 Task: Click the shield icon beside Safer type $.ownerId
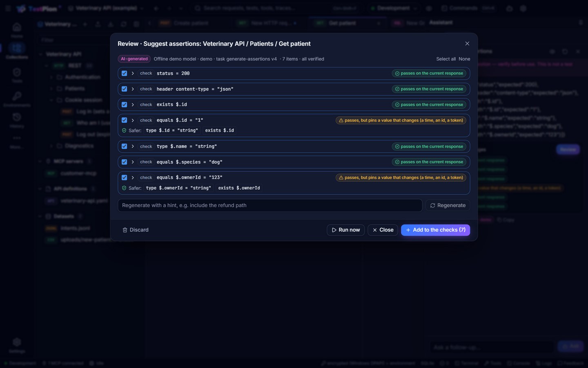click(x=124, y=188)
